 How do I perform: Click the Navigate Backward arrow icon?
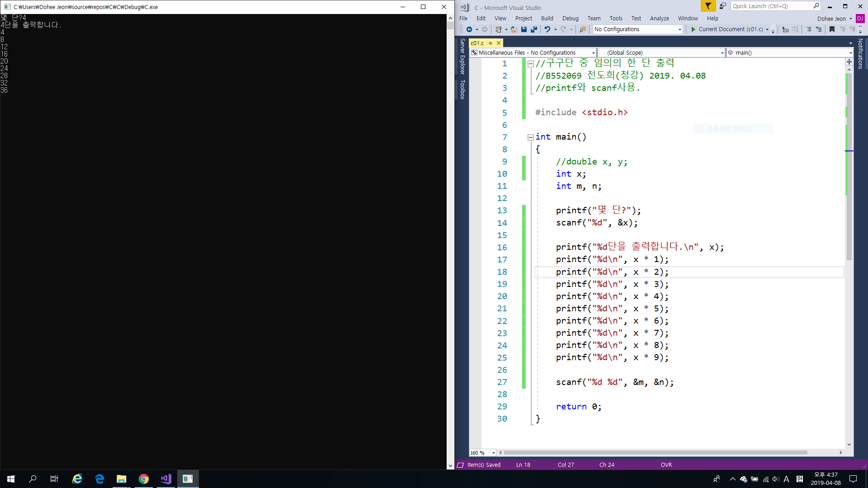click(469, 29)
